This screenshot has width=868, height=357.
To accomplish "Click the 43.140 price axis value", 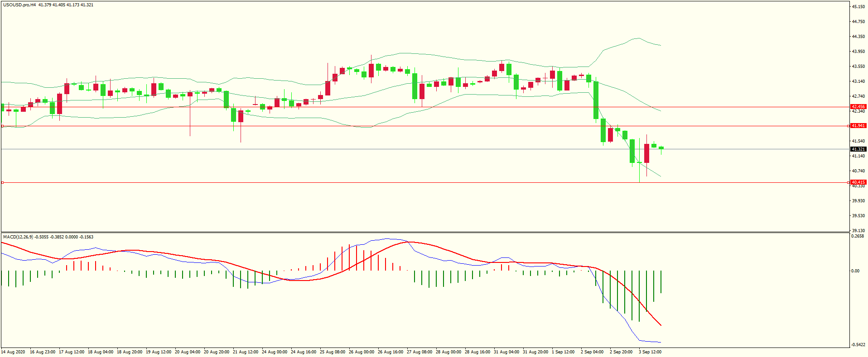I will [858, 81].
